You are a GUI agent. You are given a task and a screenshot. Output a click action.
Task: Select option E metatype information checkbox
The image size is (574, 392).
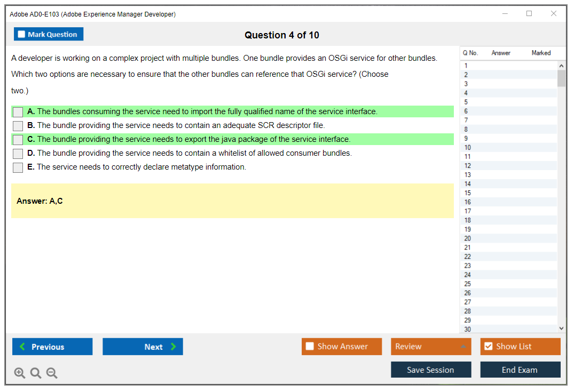(x=18, y=167)
